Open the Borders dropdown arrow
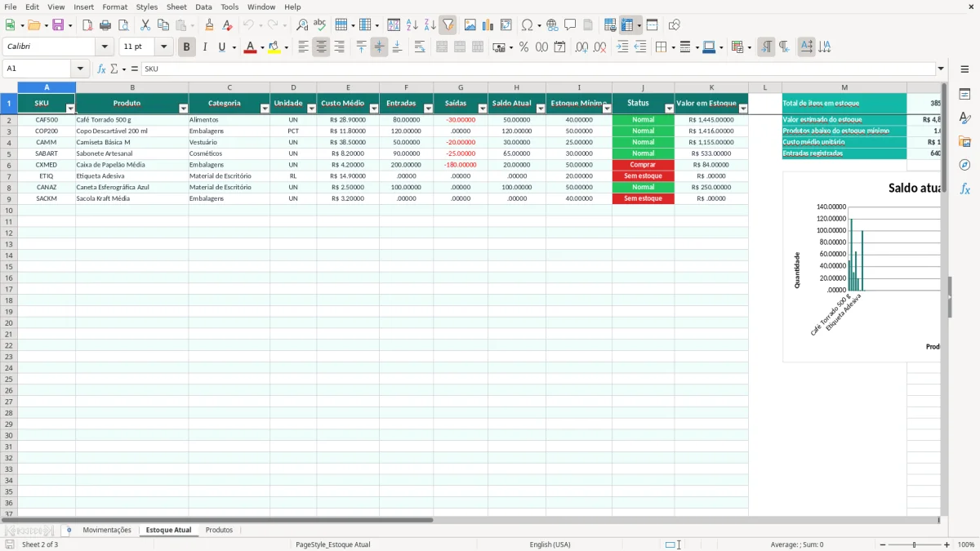 tap(674, 47)
